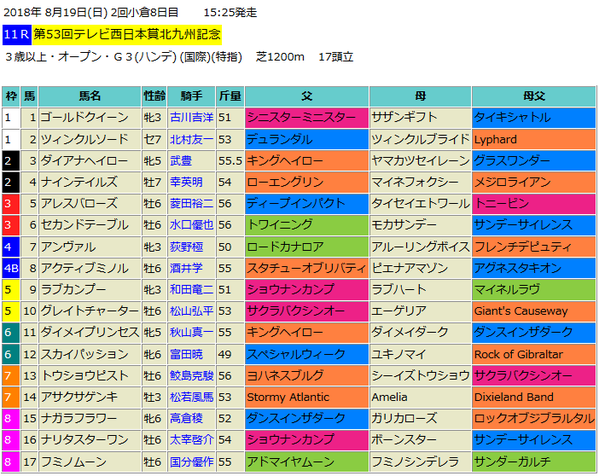Select weight value 55.5
Viewport: 599px width, 476px height.
230,161
